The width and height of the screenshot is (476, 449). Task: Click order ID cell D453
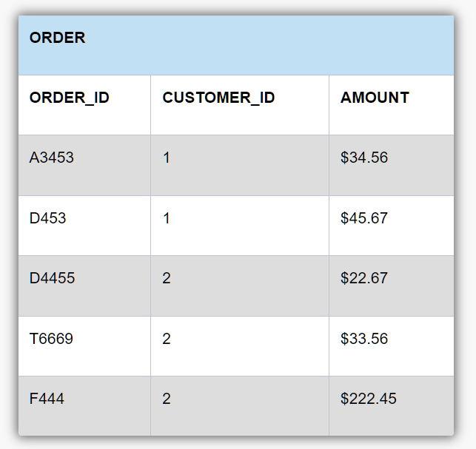tap(84, 226)
